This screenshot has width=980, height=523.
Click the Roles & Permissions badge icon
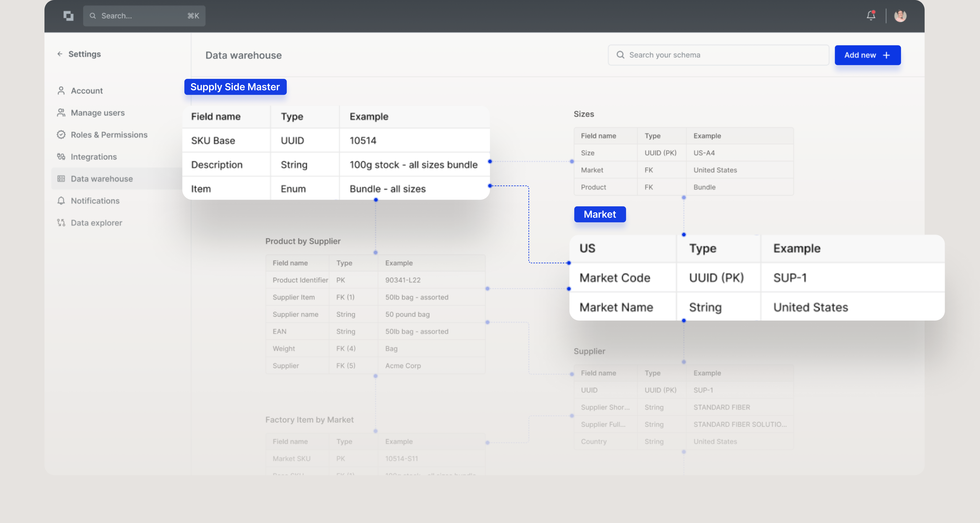pyautogui.click(x=61, y=135)
